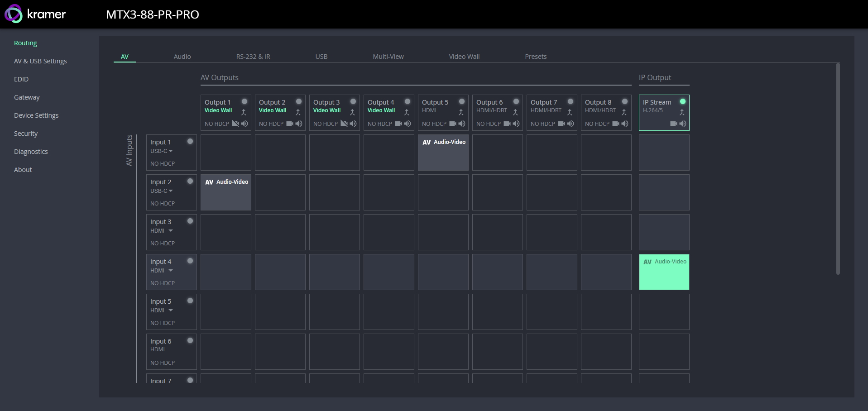868x411 pixels.
Task: Click the merge arrow icon on Output 3
Action: click(x=352, y=112)
